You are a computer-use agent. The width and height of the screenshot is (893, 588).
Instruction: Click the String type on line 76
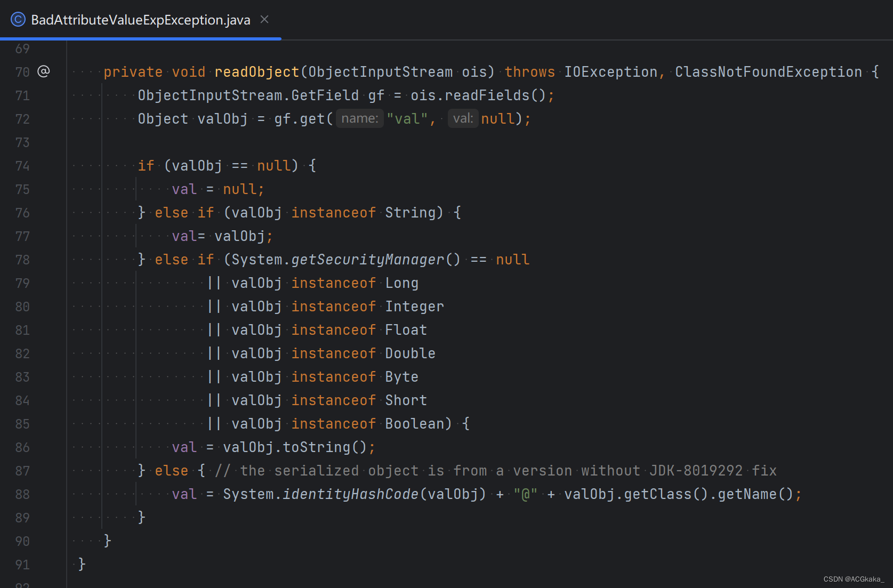coord(411,213)
